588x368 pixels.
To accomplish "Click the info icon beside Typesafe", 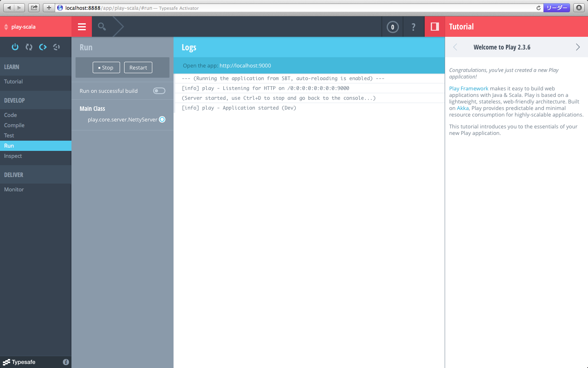I will click(66, 362).
